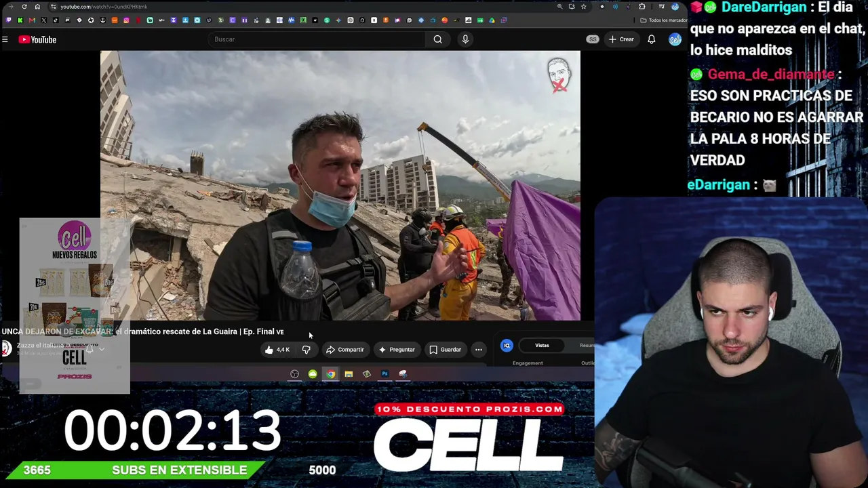
Task: Open the Crear menu
Action: pos(621,39)
